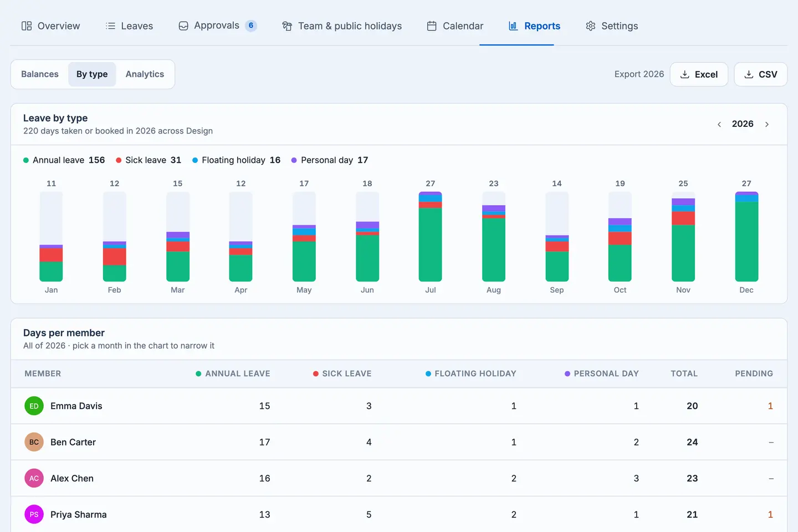Open the Approvals tab
Image resolution: width=798 pixels, height=532 pixels.
coord(217,26)
